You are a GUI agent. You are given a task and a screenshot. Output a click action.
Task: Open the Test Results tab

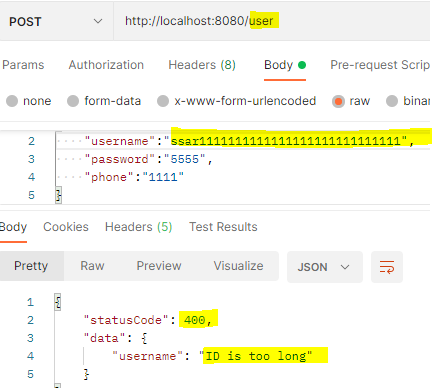coord(223,227)
